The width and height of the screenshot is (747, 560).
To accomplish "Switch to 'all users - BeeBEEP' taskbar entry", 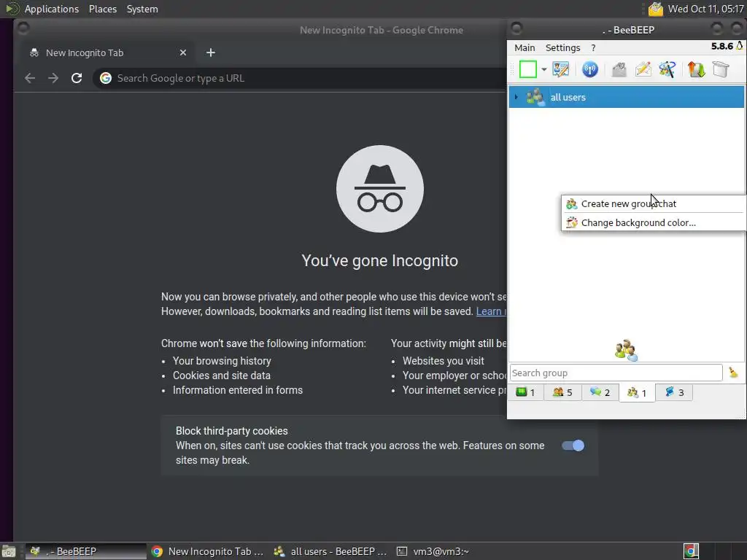I will 331,551.
